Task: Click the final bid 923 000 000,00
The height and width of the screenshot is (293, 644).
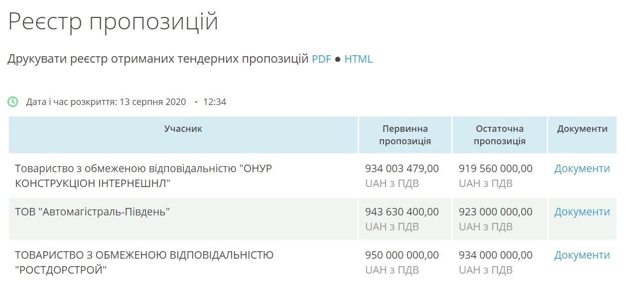Action: click(496, 212)
